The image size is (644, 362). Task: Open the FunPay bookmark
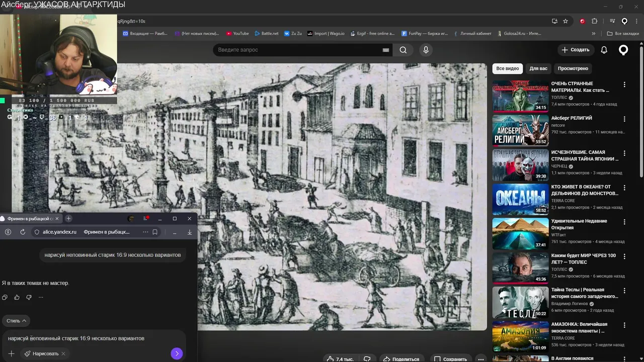click(x=424, y=34)
